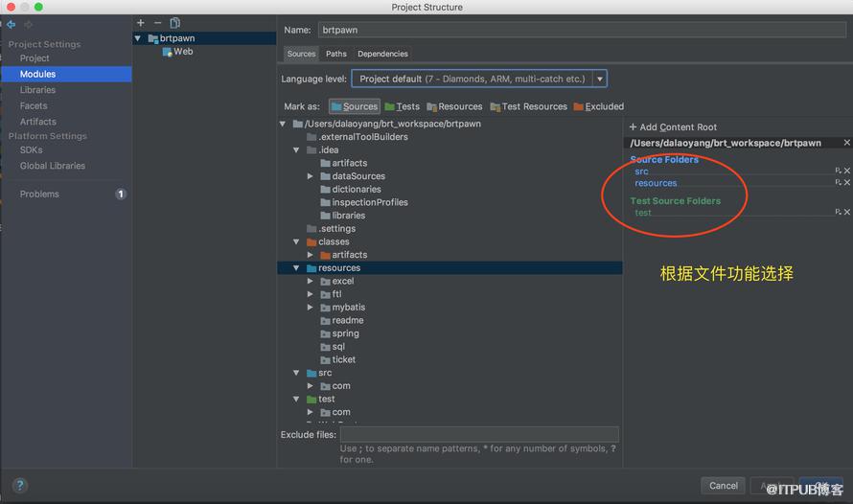The height and width of the screenshot is (504, 853).
Task: Open Project settings section
Action: click(35, 58)
